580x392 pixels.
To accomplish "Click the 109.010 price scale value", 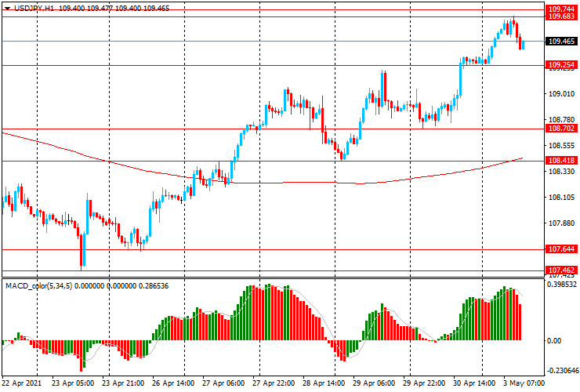I will tap(561, 94).
